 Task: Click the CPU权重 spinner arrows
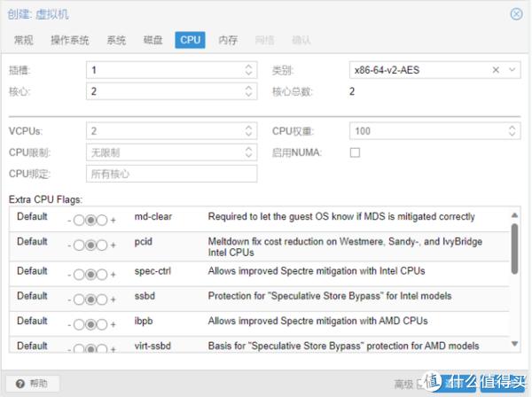pyautogui.click(x=512, y=131)
